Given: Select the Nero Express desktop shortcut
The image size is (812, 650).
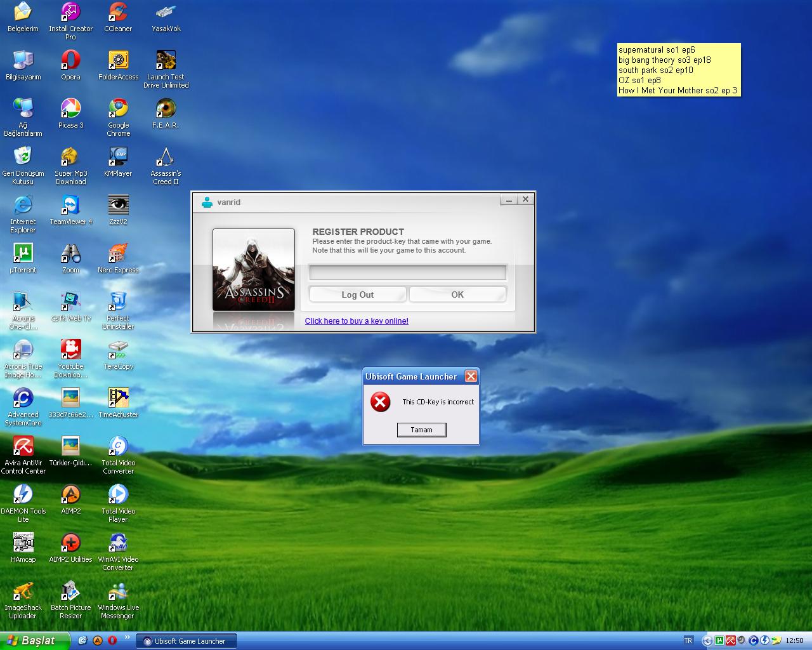Looking at the screenshot, I should pyautogui.click(x=118, y=258).
